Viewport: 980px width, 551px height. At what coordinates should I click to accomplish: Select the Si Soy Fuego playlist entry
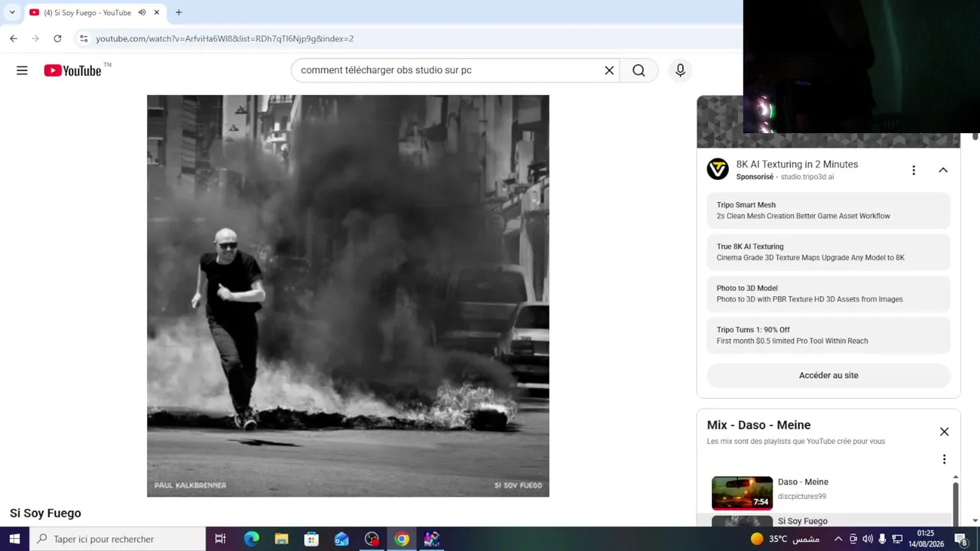pos(825,520)
